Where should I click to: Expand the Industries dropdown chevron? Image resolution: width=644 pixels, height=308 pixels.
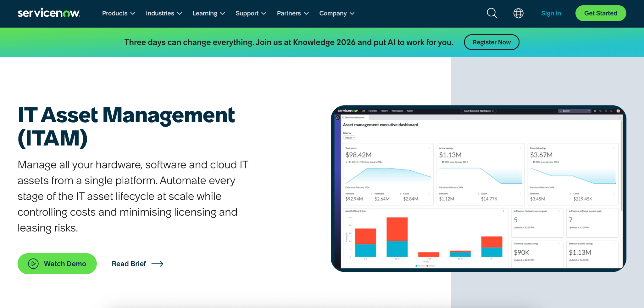coord(180,14)
